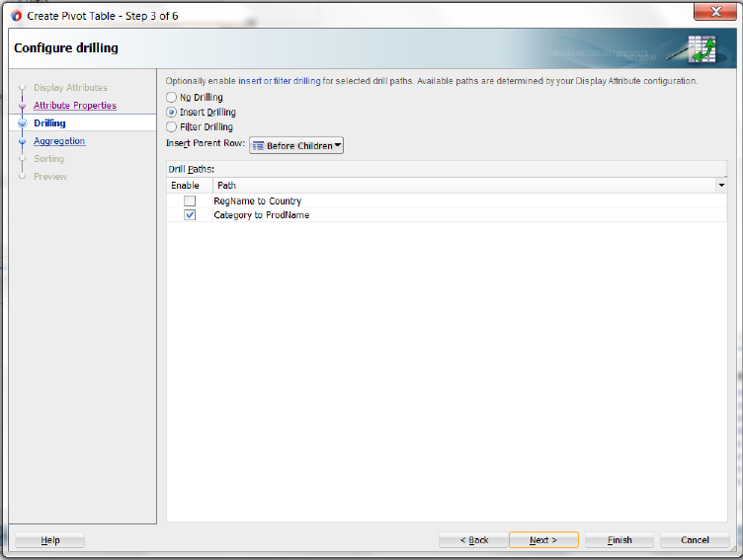Image resolution: width=743 pixels, height=560 pixels.
Task: Click the Enable column header
Action: 190,186
